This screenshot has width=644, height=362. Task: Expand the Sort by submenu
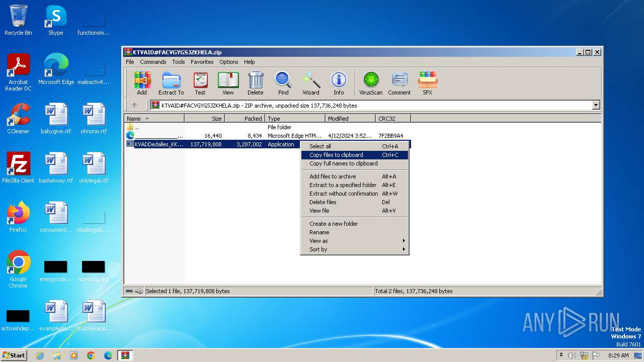pos(355,249)
